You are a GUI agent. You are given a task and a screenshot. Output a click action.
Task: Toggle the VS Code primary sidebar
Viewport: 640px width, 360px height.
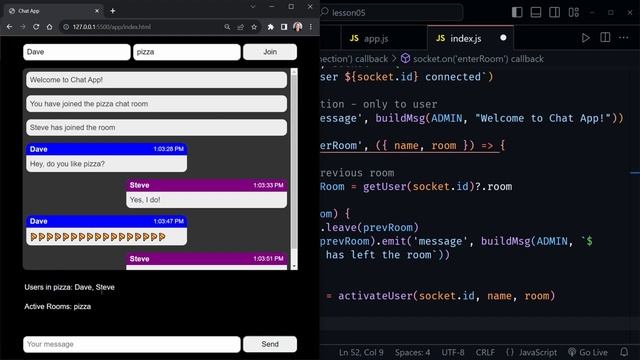pos(517,12)
